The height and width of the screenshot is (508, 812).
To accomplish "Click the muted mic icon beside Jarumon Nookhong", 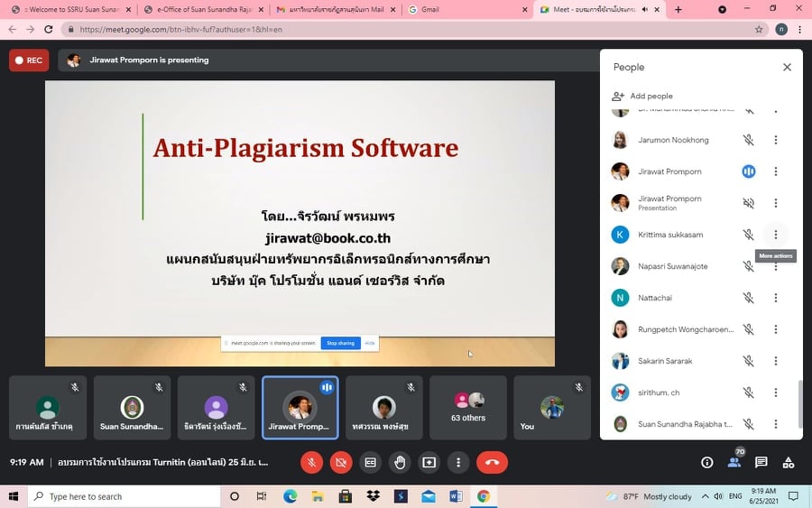I will coord(748,141).
